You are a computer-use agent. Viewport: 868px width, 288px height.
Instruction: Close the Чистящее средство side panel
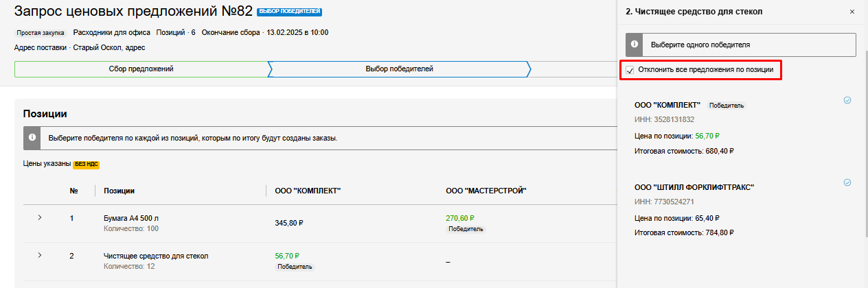(x=852, y=12)
